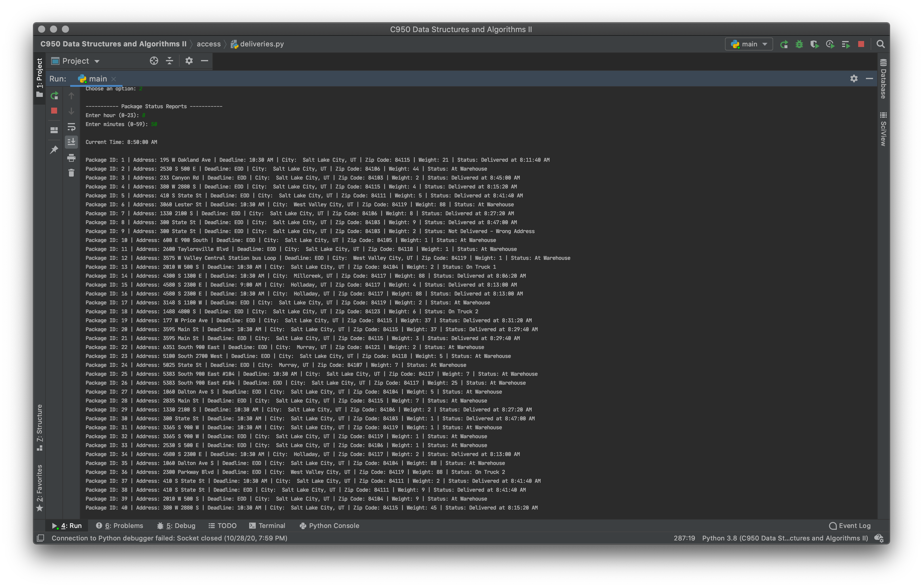Toggle scroll to end in Run console
This screenshot has width=923, height=588.
(71, 142)
